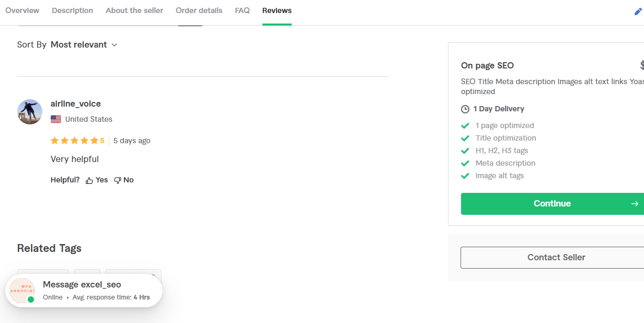Jump to the FAQ tab
The image size is (644, 323).
[x=242, y=10]
